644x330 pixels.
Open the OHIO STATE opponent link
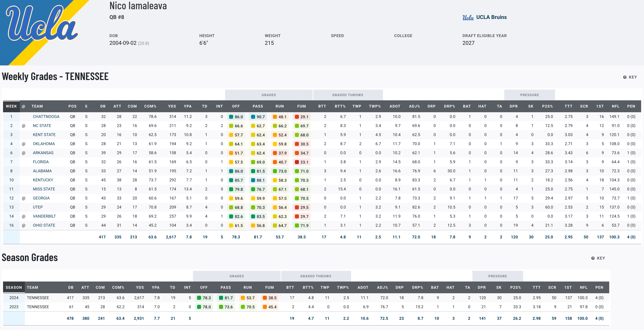44,225
